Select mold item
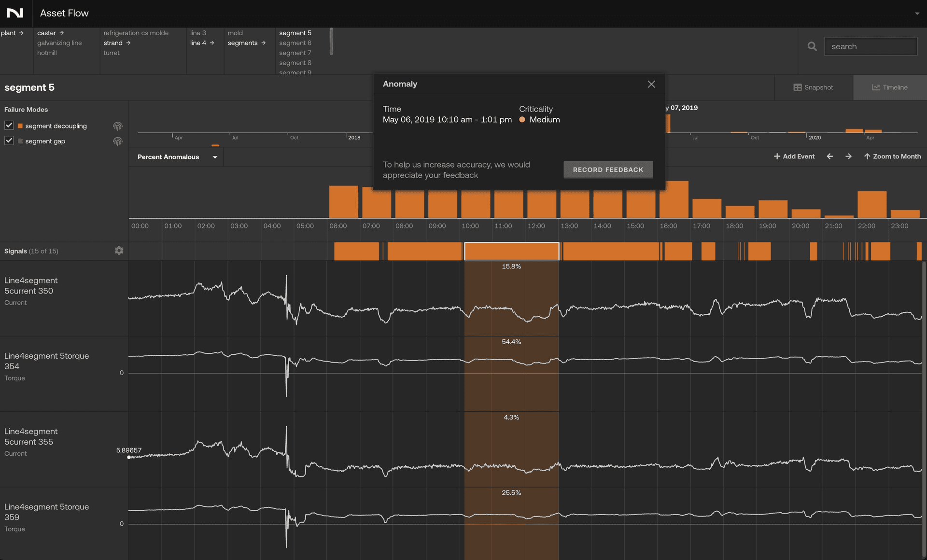This screenshot has height=560, width=927. 235,33
